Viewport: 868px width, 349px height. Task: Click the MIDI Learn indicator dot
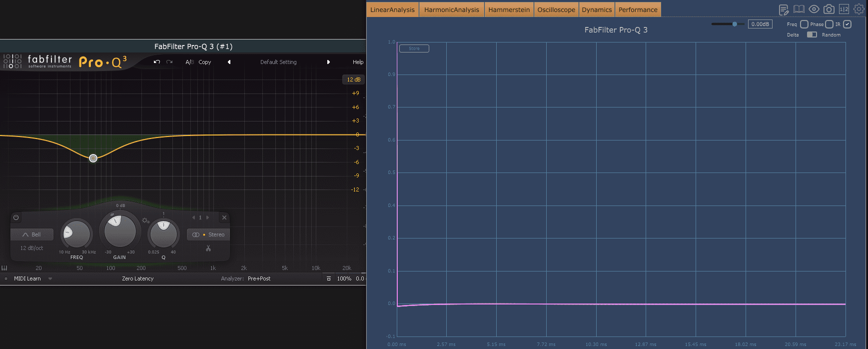click(6, 278)
